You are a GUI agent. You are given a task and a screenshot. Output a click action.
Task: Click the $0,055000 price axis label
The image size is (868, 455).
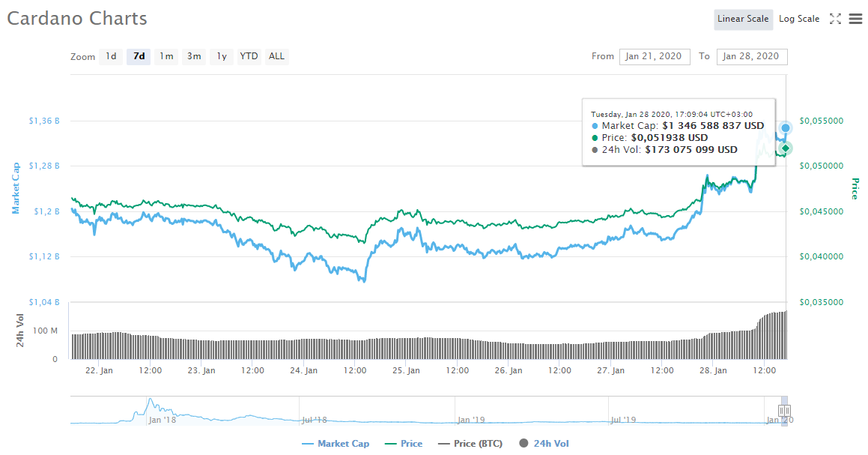point(822,121)
